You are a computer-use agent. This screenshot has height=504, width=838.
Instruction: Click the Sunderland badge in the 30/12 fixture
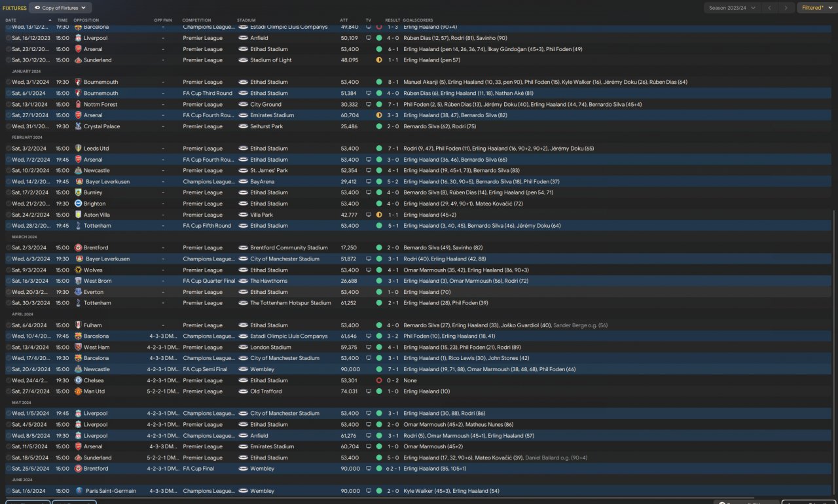pos(79,60)
